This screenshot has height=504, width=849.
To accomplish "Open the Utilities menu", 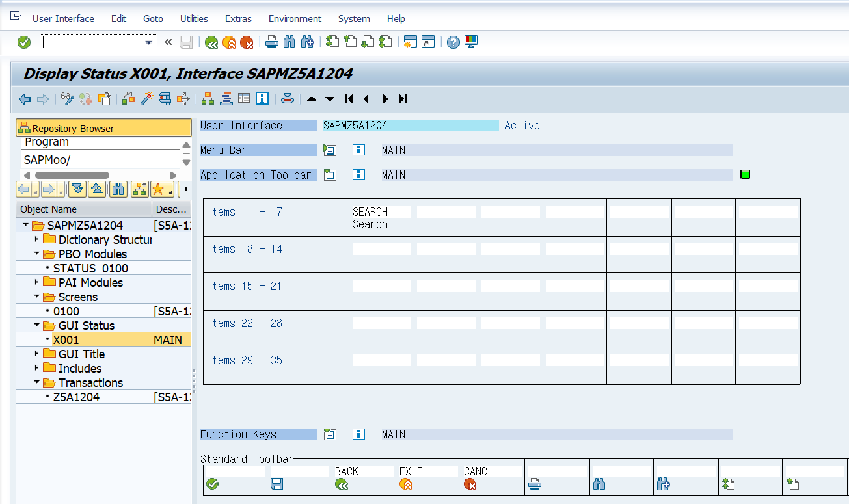I will click(x=194, y=19).
